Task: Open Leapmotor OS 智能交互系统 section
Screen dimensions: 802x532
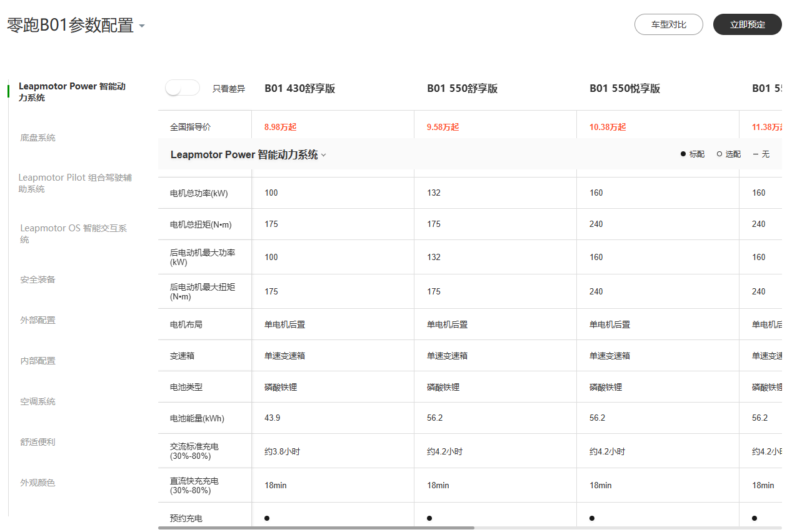Action: [73, 234]
